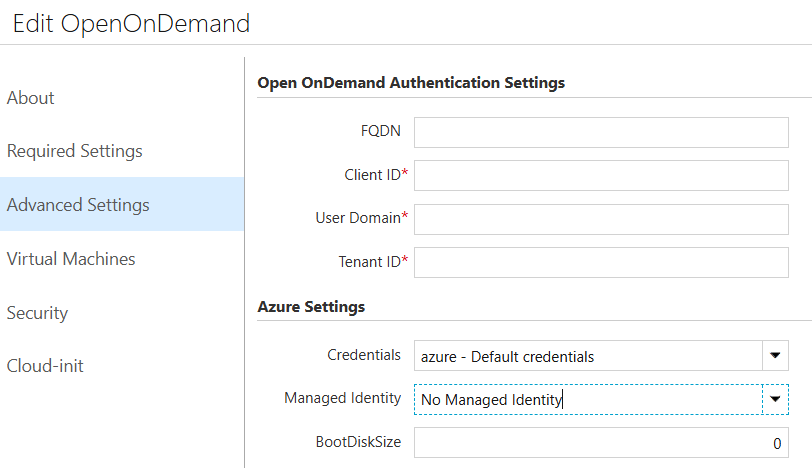Click the Edit OpenOnDemand title

[131, 23]
